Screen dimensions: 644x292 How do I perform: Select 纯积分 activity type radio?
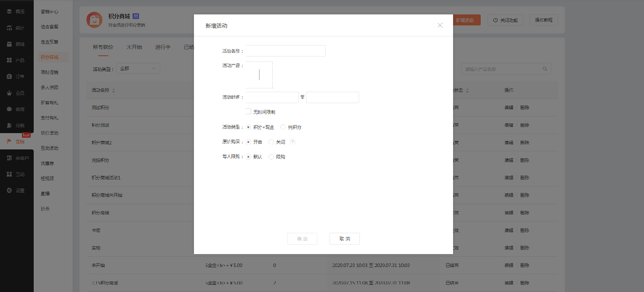pos(283,127)
